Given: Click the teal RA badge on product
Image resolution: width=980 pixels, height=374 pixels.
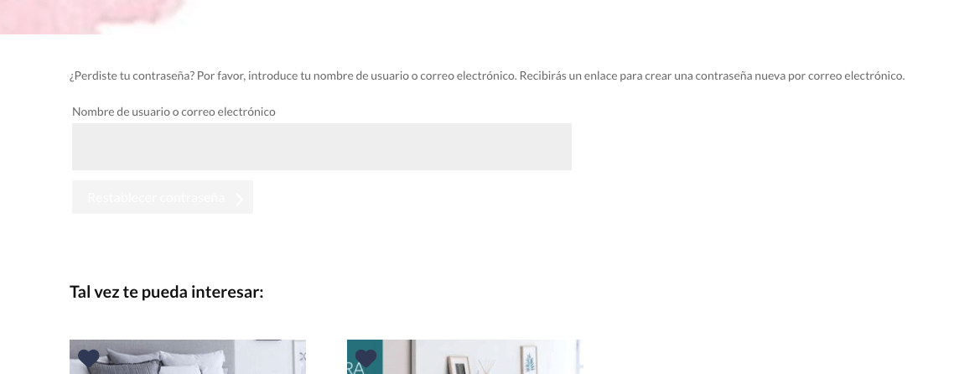Looking at the screenshot, I should tap(365, 357).
